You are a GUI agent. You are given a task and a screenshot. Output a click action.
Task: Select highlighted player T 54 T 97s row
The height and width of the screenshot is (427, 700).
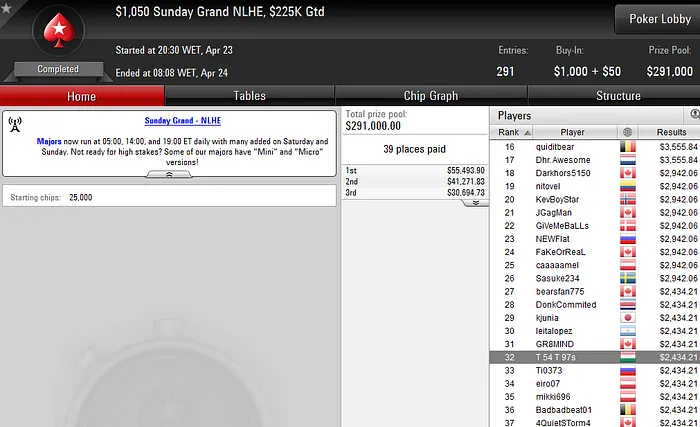point(595,357)
